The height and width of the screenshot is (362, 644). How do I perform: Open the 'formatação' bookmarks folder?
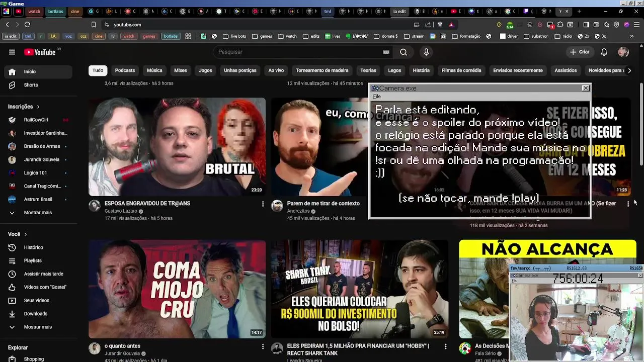point(466,36)
